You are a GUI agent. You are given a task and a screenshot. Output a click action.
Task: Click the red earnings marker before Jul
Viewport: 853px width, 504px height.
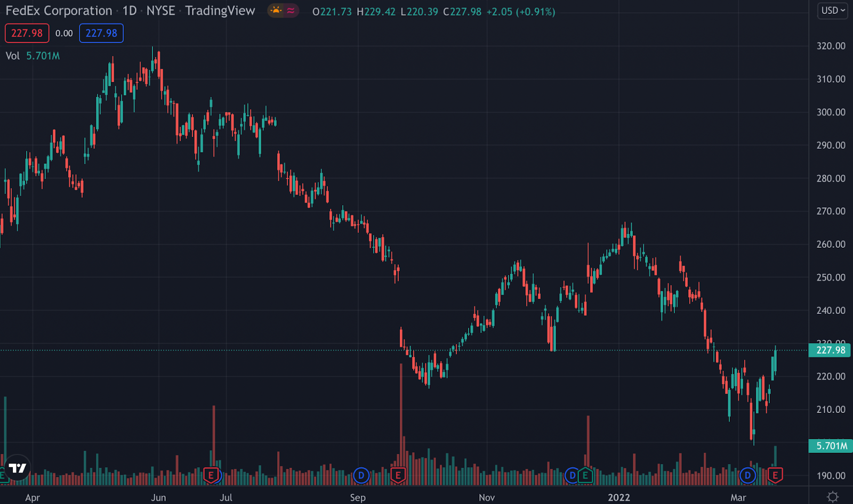pos(211,475)
